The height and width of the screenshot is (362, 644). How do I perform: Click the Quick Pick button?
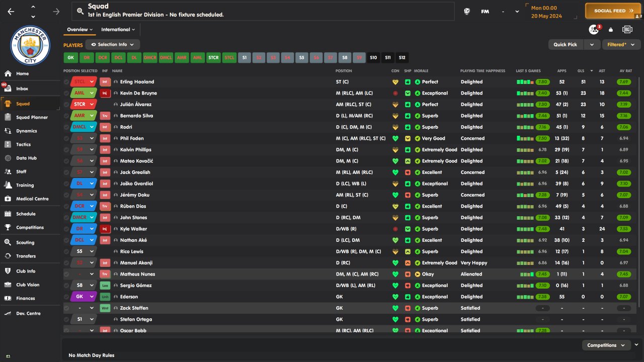pos(566,45)
